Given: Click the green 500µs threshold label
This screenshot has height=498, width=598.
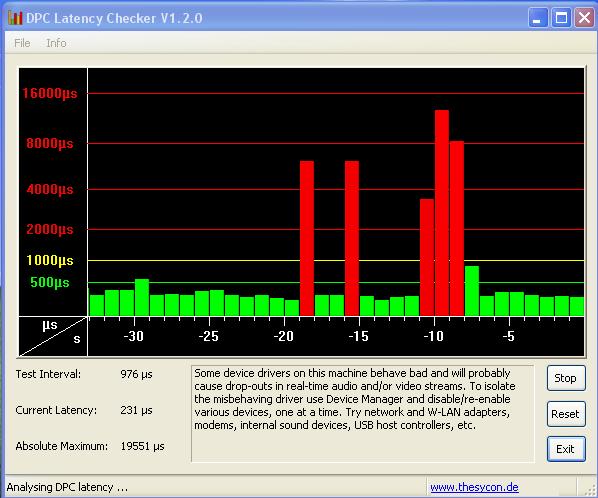Looking at the screenshot, I should (x=50, y=283).
